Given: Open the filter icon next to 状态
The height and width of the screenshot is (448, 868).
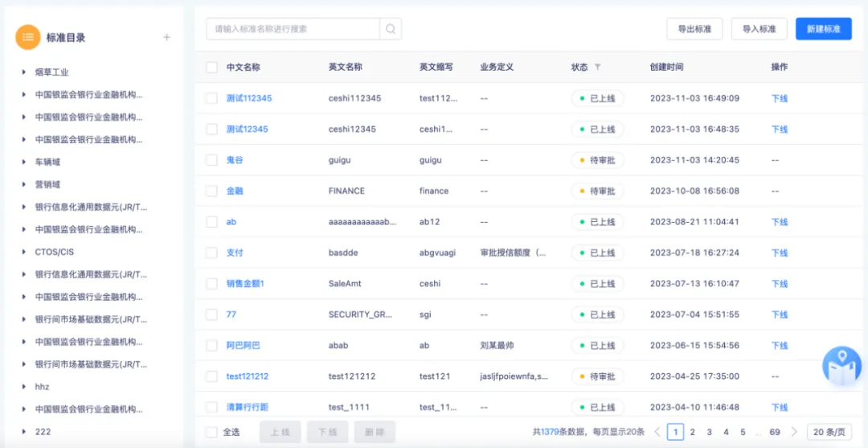Looking at the screenshot, I should click(597, 68).
